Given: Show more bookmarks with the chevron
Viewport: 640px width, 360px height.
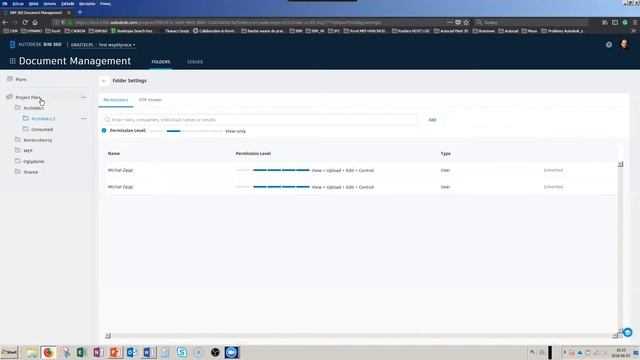Looking at the screenshot, I should click(x=634, y=31).
